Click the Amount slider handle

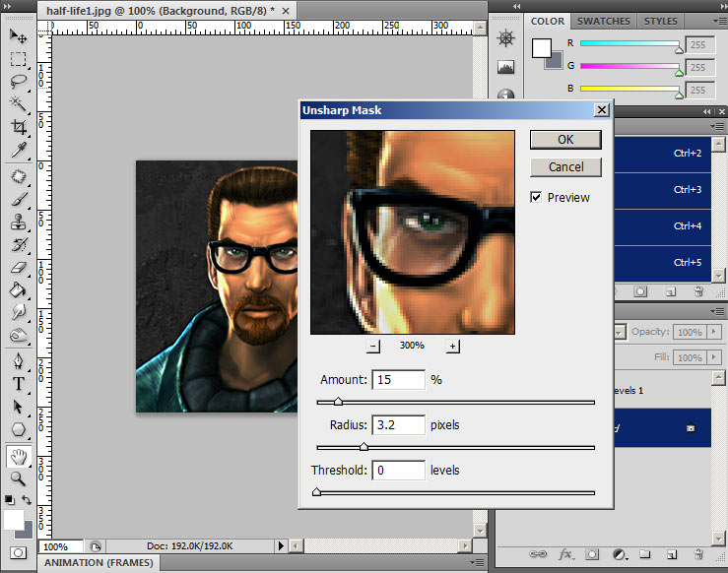click(x=339, y=402)
